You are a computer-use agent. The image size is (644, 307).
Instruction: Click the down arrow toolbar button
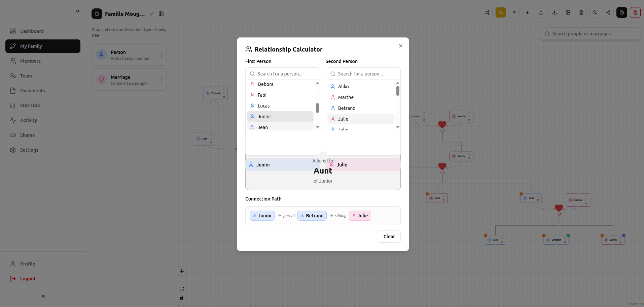tap(528, 12)
